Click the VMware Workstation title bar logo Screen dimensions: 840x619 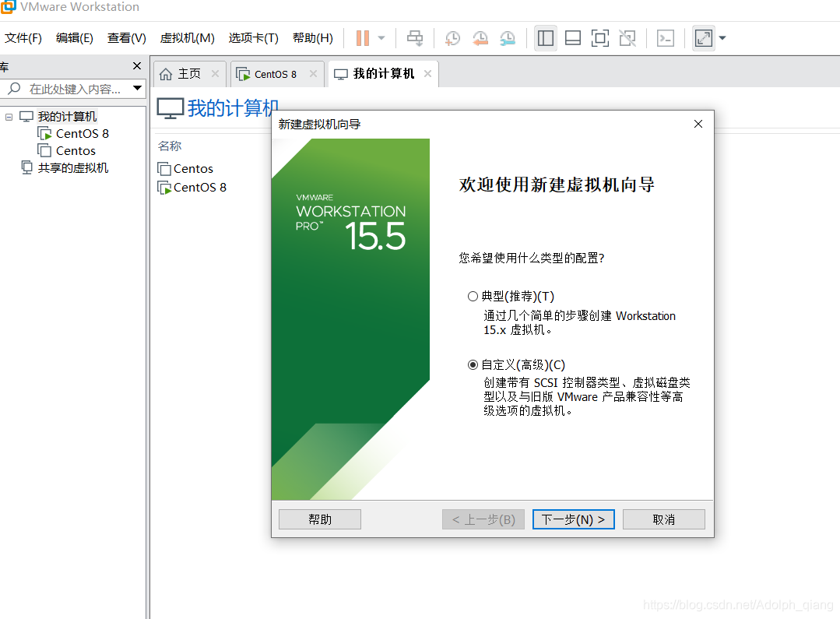tap(8, 6)
